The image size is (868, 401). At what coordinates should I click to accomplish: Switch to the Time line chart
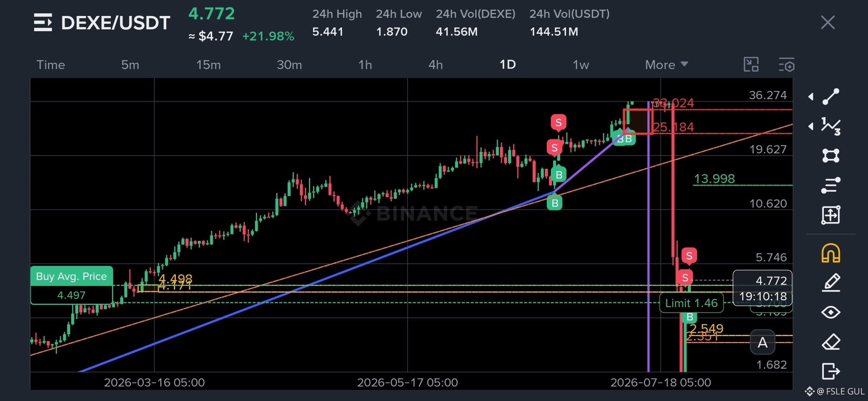(51, 65)
